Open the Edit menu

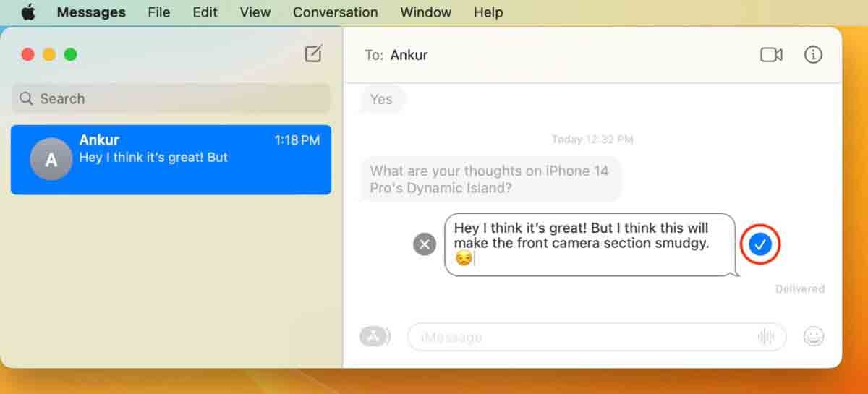(x=205, y=12)
